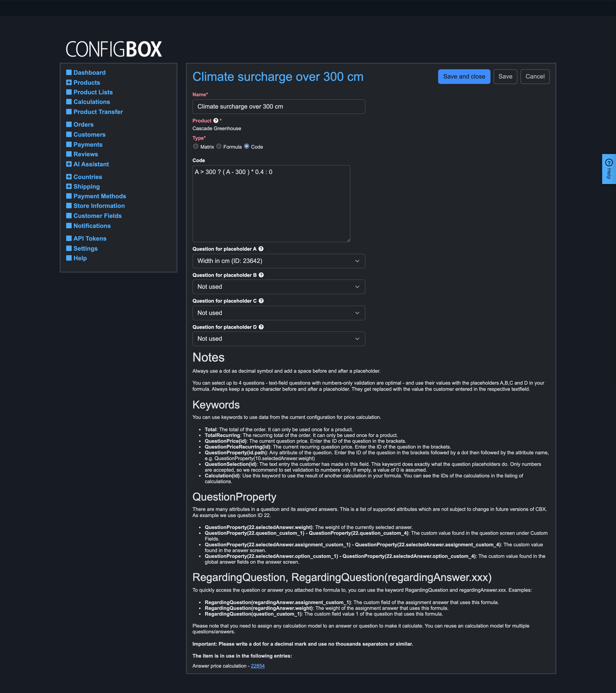Image resolution: width=616 pixels, height=693 pixels.
Task: Select the Code type radio button
Action: click(247, 146)
